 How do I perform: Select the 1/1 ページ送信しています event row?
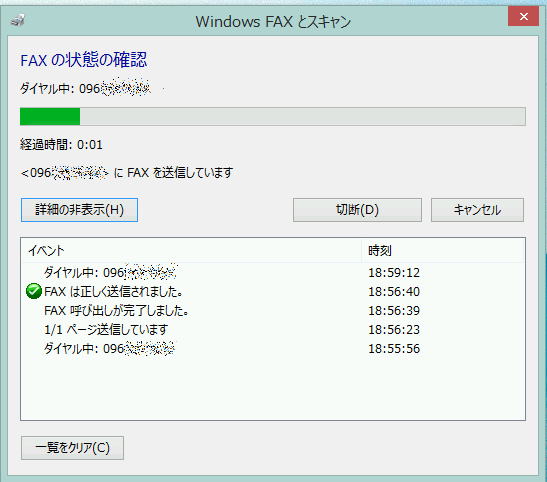coord(273,329)
